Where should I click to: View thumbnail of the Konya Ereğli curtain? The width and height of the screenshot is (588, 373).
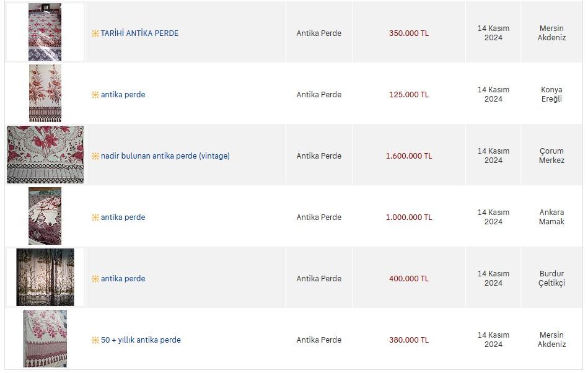pyautogui.click(x=45, y=94)
